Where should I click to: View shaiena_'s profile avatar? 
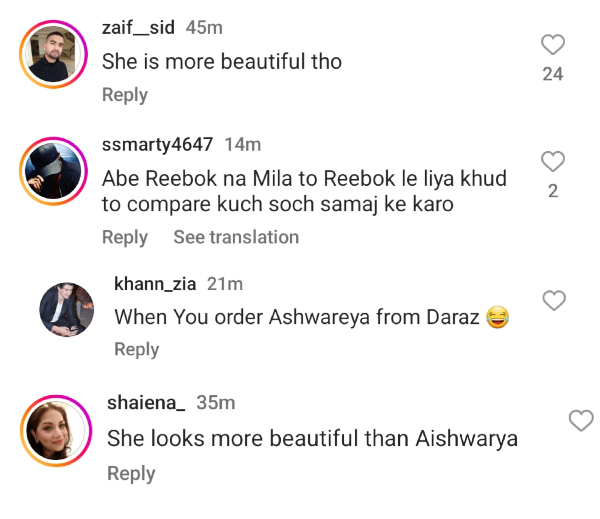[50, 429]
